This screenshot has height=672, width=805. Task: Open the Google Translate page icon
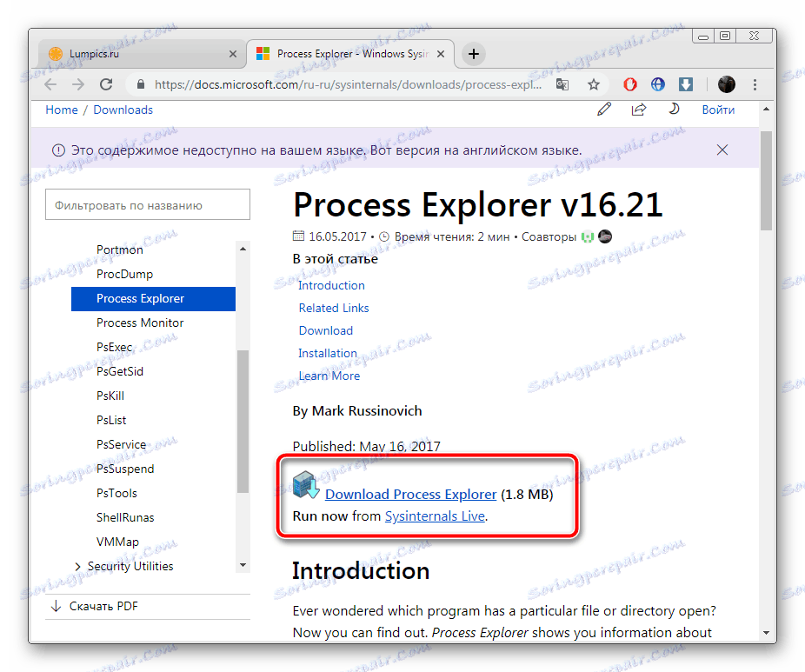(x=562, y=84)
